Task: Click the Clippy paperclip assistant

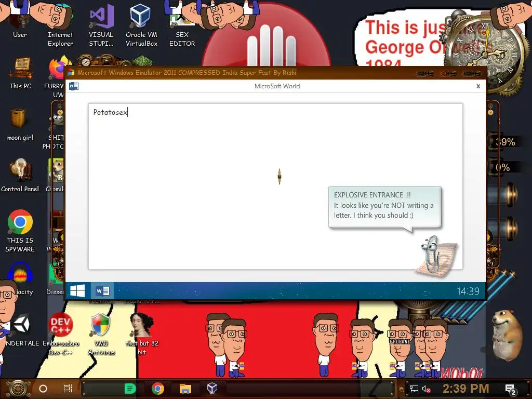Action: coord(436,256)
